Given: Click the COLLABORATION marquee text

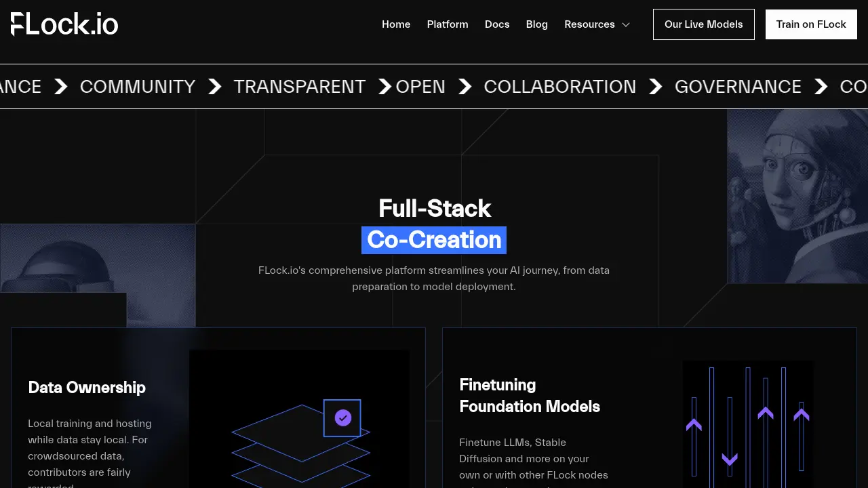Looking at the screenshot, I should [560, 87].
